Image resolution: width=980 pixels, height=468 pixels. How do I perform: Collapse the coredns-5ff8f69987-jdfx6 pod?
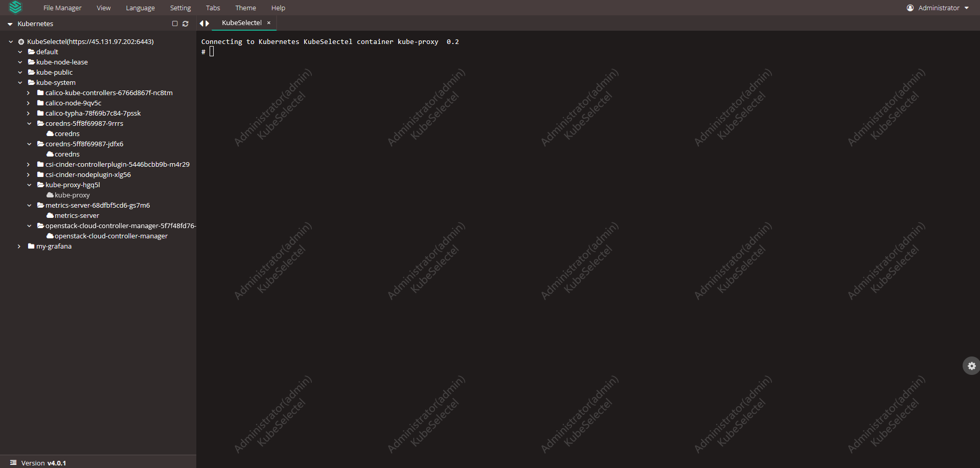tap(29, 144)
